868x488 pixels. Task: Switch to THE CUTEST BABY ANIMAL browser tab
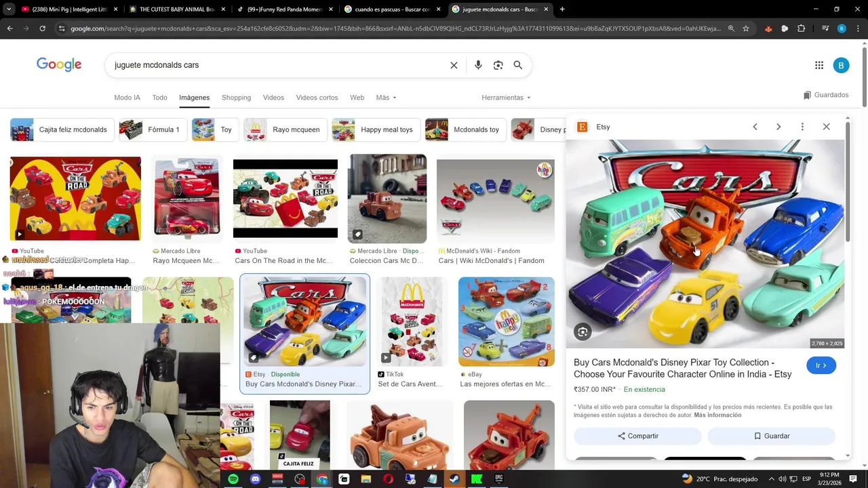coord(176,9)
